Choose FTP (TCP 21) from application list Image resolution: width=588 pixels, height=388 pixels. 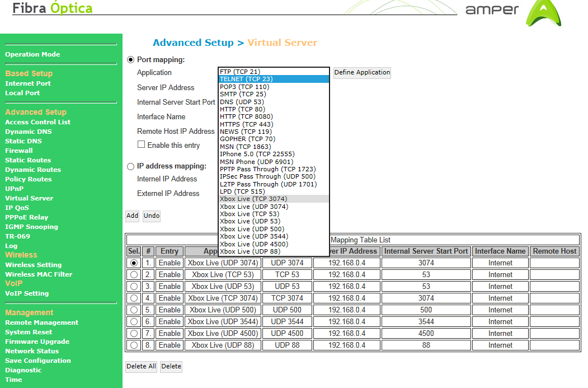click(x=274, y=72)
